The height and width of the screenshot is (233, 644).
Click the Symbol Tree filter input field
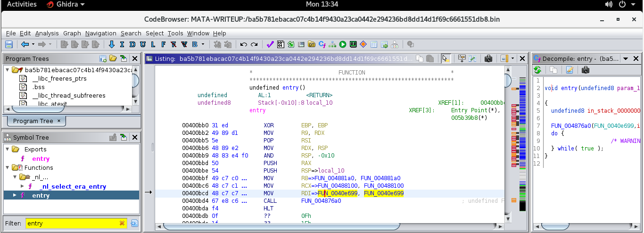(76, 223)
